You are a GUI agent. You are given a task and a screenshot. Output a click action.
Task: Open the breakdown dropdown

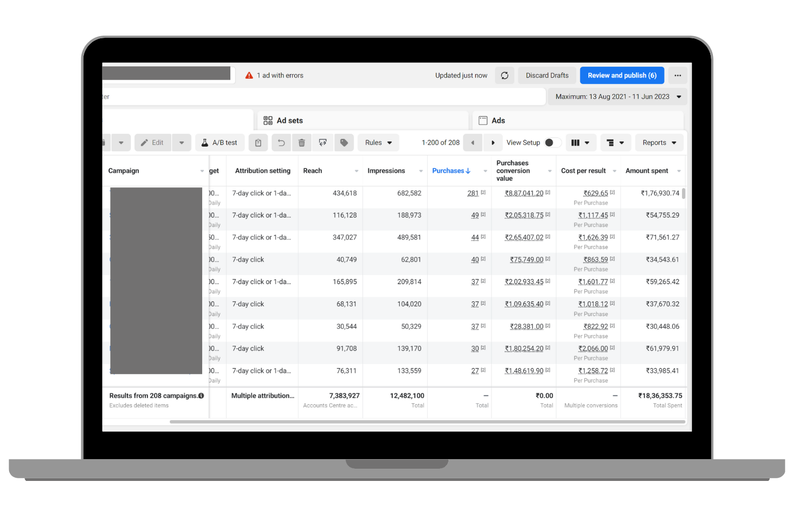[616, 143]
